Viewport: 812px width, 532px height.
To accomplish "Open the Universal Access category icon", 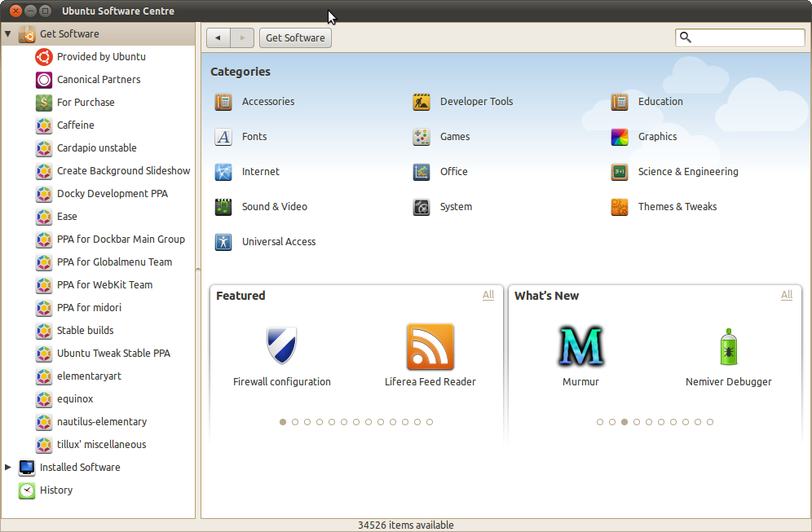I will coord(223,242).
